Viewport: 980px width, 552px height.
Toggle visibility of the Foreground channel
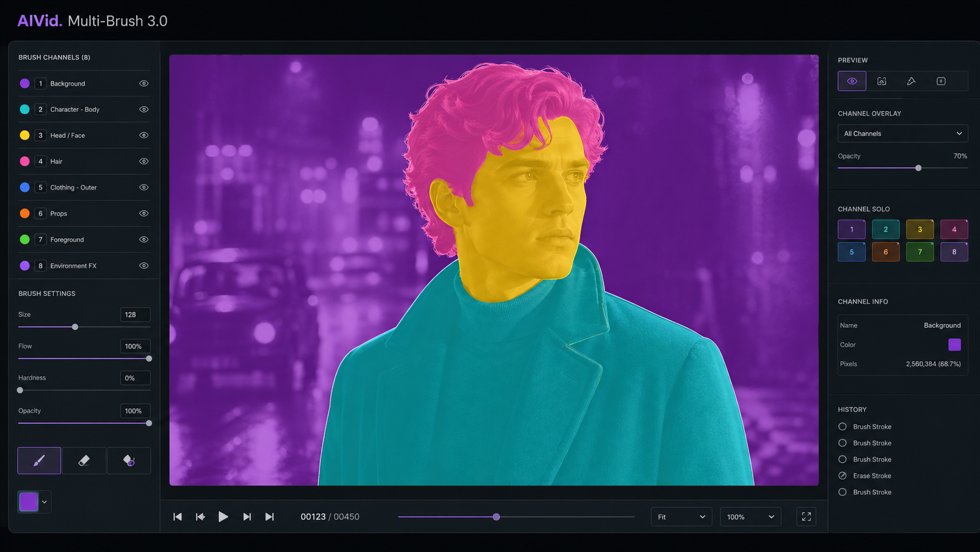pyautogui.click(x=144, y=239)
